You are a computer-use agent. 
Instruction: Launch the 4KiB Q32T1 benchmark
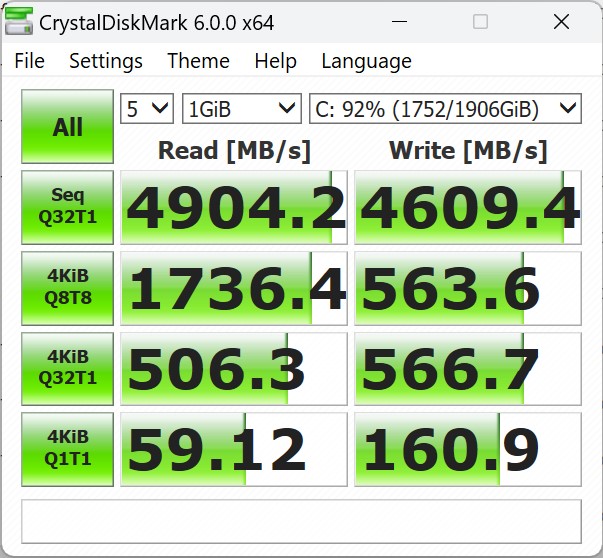coord(68,368)
